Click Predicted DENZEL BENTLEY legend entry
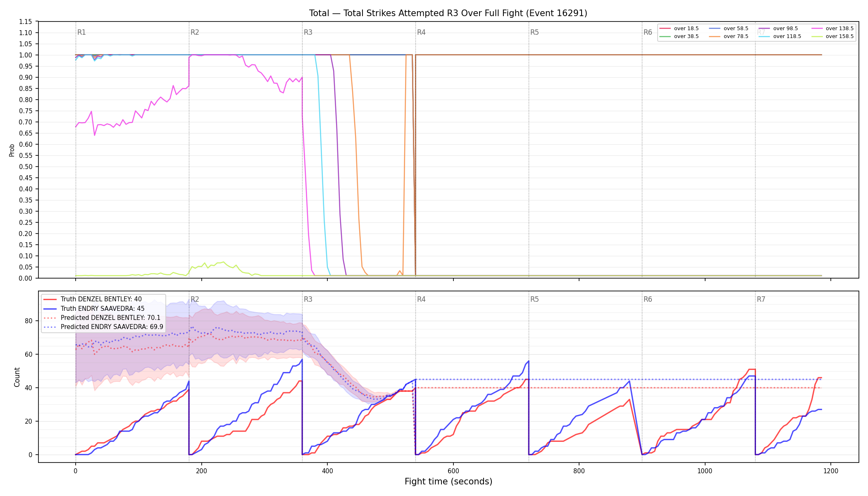This screenshot has height=496, width=868. pos(102,318)
